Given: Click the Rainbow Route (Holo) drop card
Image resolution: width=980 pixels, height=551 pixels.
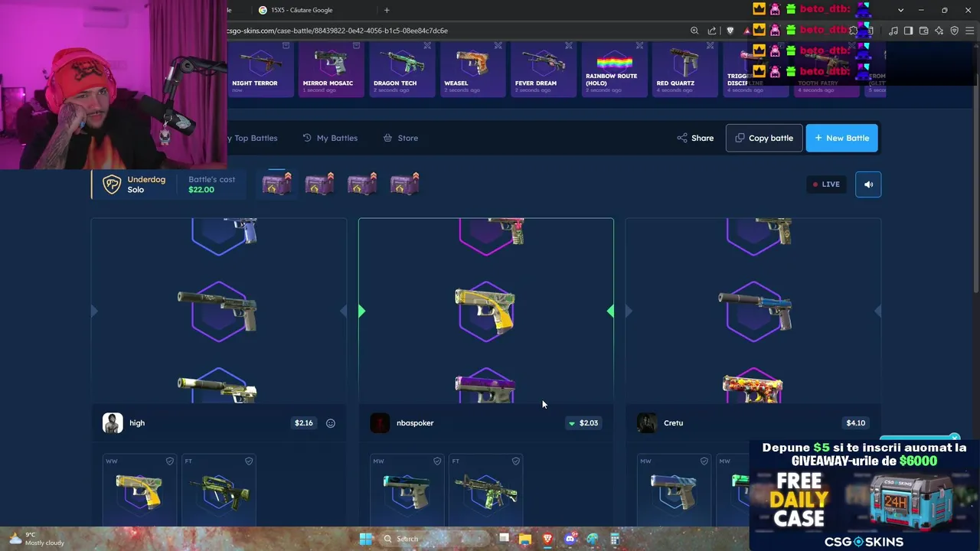Looking at the screenshot, I should pos(613,69).
